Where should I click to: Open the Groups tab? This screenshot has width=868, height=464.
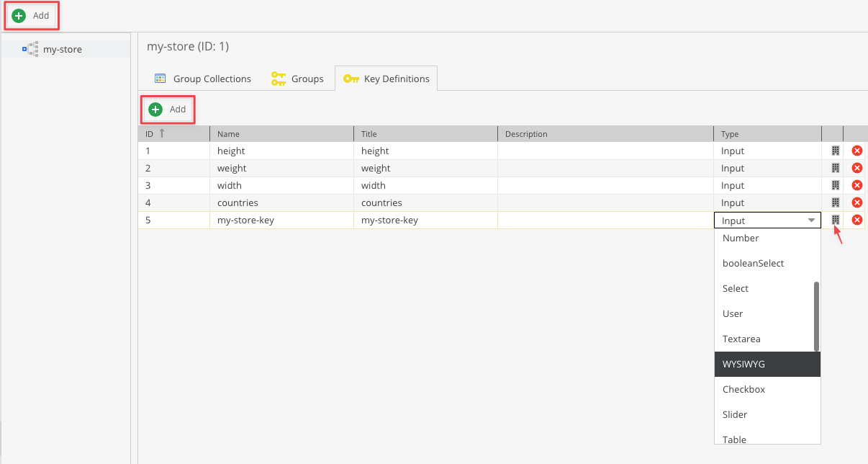click(297, 79)
